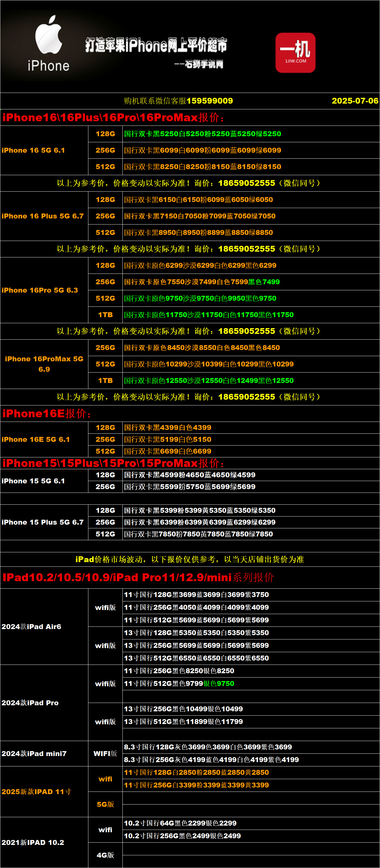Click the 石狮手机网 subtitle

coord(199,64)
